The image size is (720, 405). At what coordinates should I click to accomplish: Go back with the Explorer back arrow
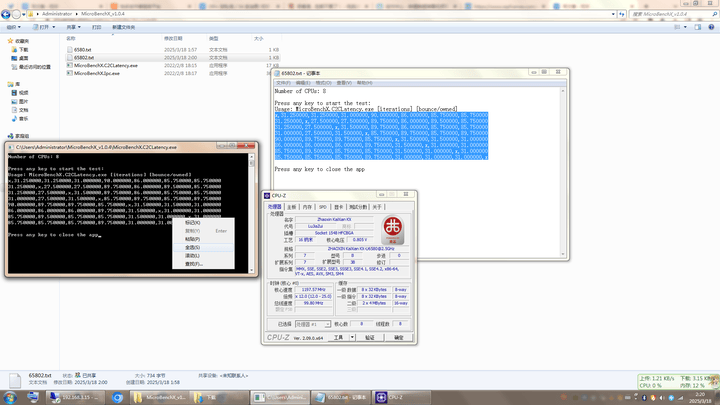click(x=6, y=14)
